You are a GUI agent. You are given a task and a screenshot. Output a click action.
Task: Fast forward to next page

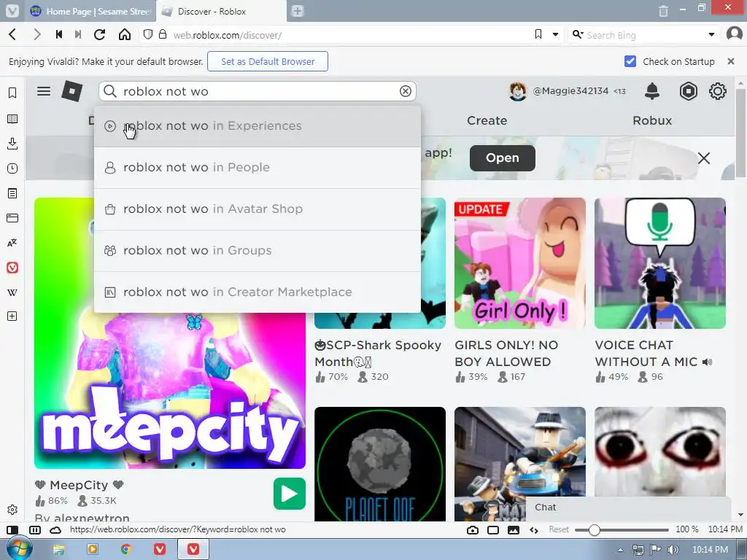[x=78, y=34]
